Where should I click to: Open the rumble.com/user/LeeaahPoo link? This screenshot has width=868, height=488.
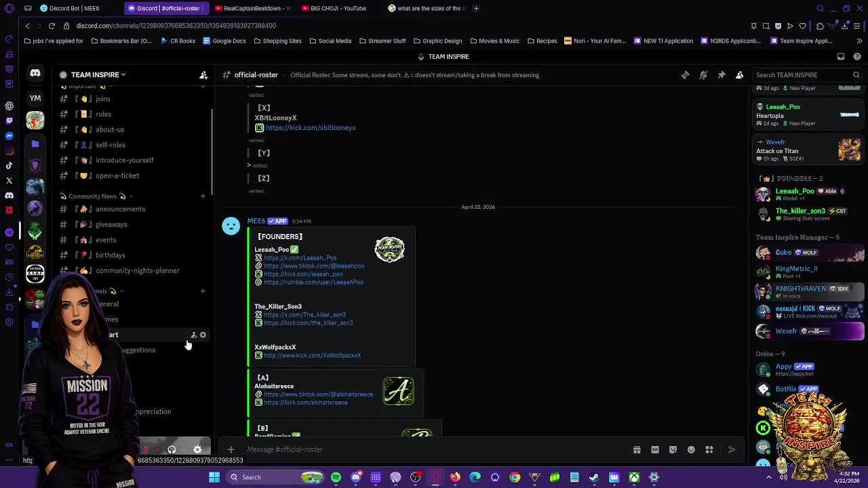click(x=313, y=282)
